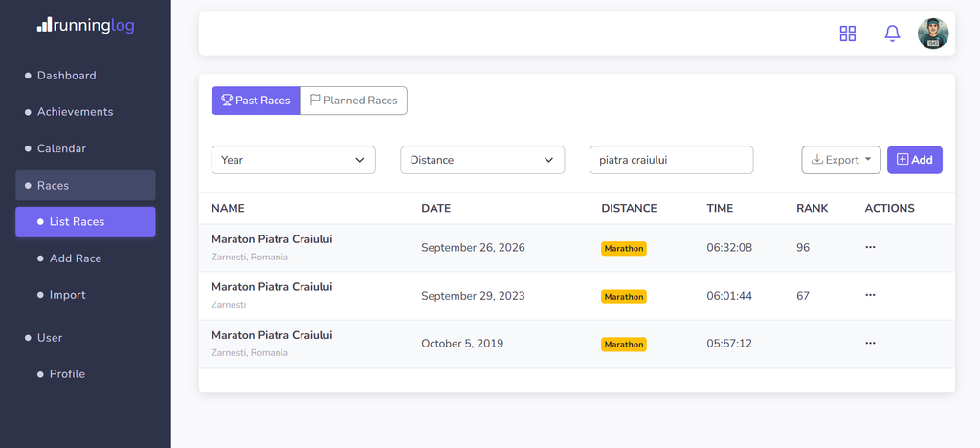Sort by the TIME column header
This screenshot has width=980, height=448.
coord(720,208)
